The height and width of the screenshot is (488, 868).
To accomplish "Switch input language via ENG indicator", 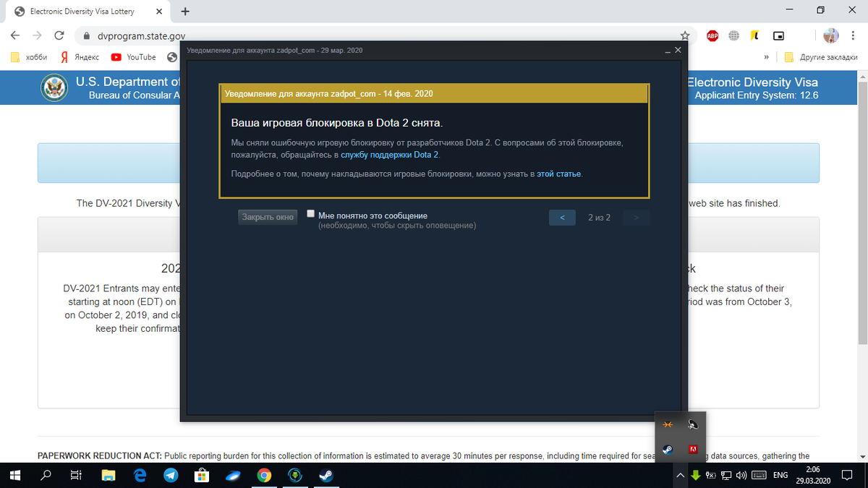I will [780, 475].
